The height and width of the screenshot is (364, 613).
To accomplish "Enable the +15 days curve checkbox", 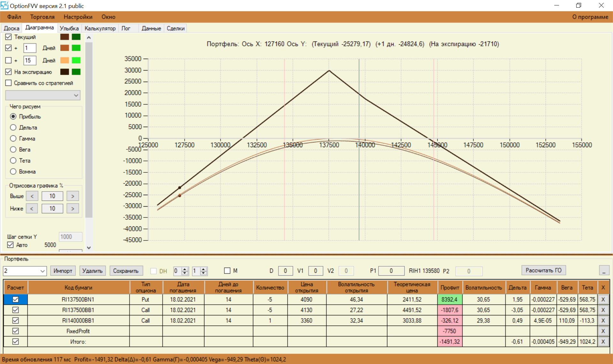I will (x=9, y=60).
